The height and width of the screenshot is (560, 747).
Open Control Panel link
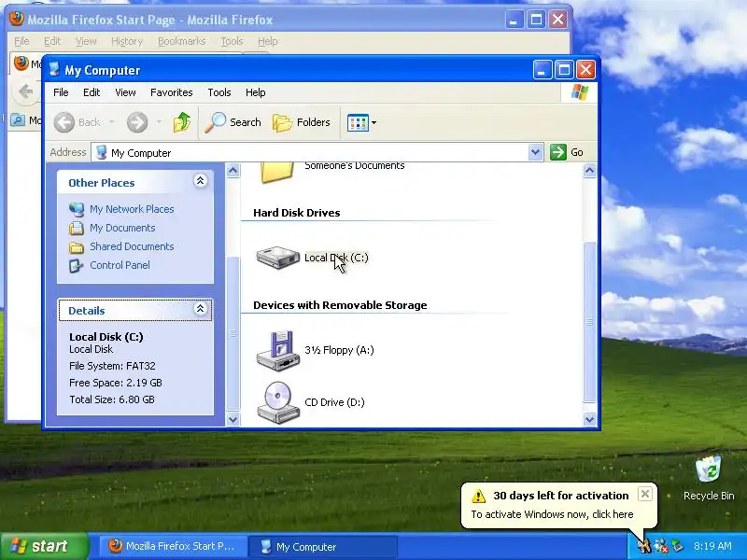pyautogui.click(x=120, y=265)
